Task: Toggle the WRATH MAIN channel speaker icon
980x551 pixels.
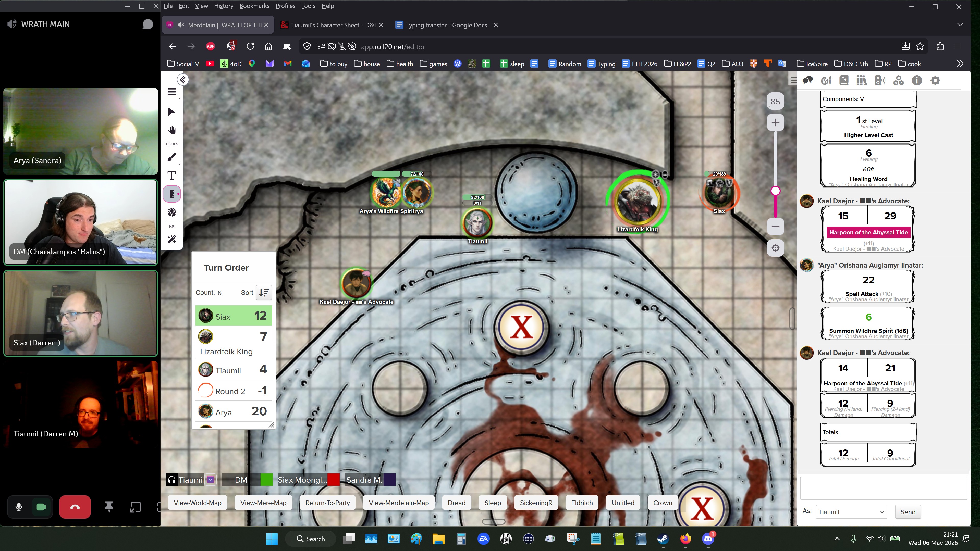Action: [x=12, y=24]
